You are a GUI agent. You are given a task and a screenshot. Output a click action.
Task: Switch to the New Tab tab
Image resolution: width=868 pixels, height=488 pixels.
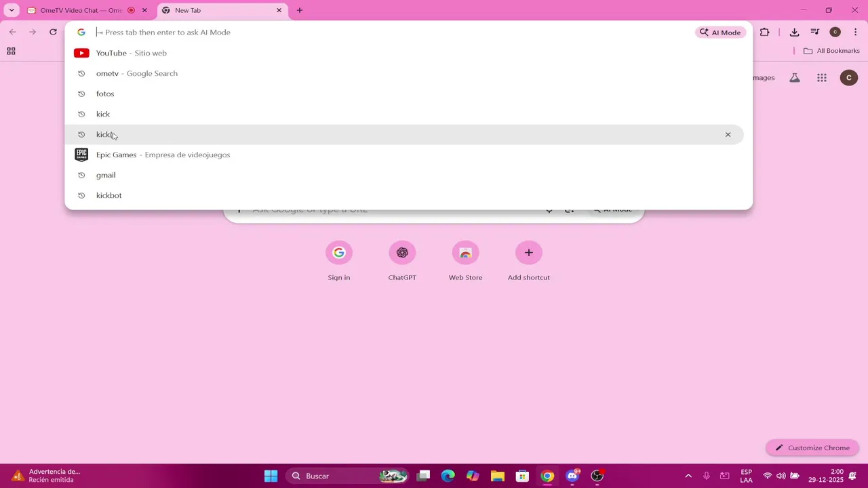221,10
